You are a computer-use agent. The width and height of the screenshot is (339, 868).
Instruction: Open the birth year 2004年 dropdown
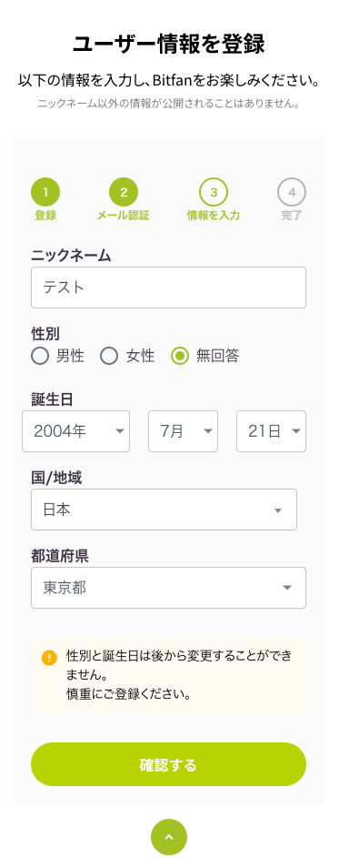[x=75, y=431]
